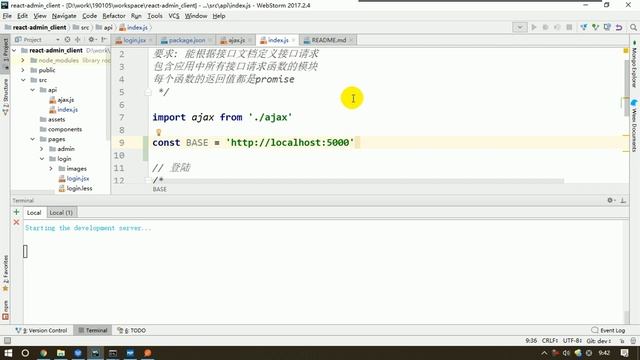This screenshot has width=640, height=360.
Task: Switch to the login.jsx editor tab
Action: [x=134, y=40]
